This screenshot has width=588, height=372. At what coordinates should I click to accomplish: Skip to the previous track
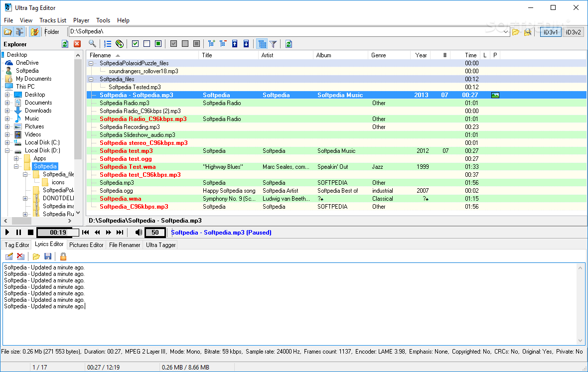pos(86,232)
